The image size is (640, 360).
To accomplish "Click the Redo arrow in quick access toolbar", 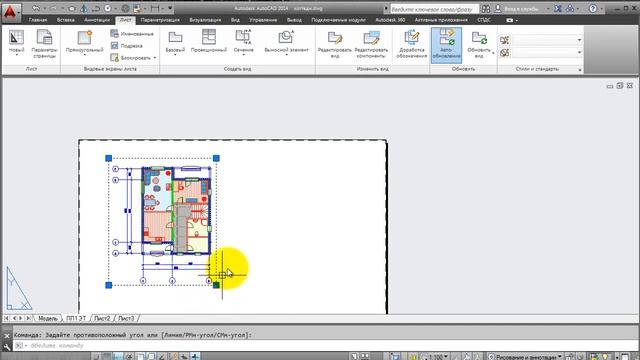I will (53, 8).
